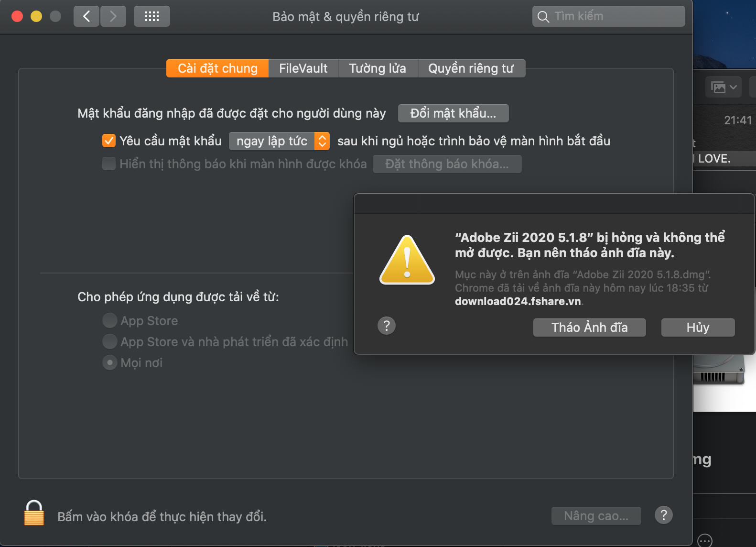Click Hủy to cancel the dialog

coord(698,328)
